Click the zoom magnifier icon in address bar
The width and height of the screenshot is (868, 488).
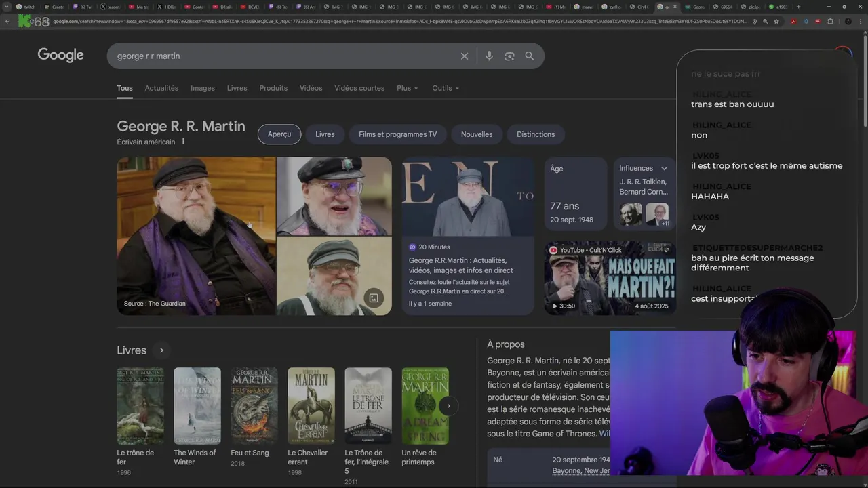click(x=766, y=21)
